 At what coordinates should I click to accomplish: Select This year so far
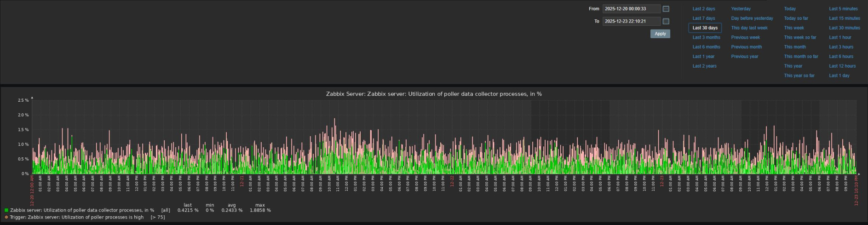pyautogui.click(x=799, y=75)
